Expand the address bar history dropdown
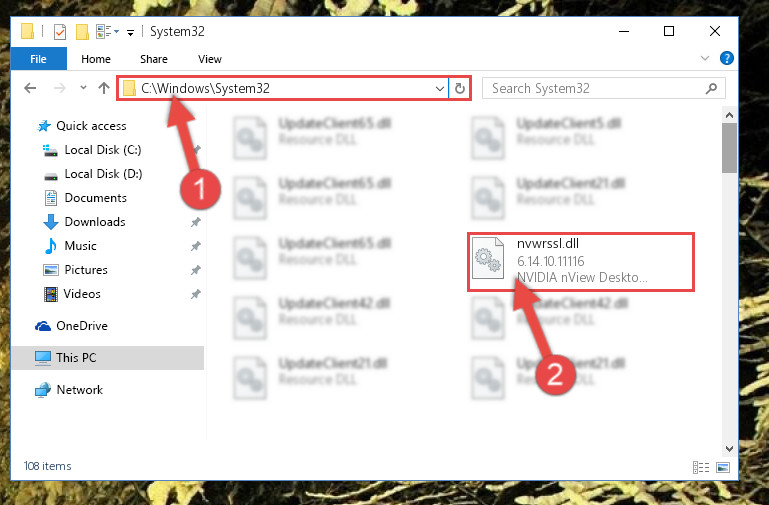The width and height of the screenshot is (769, 505). (x=439, y=89)
